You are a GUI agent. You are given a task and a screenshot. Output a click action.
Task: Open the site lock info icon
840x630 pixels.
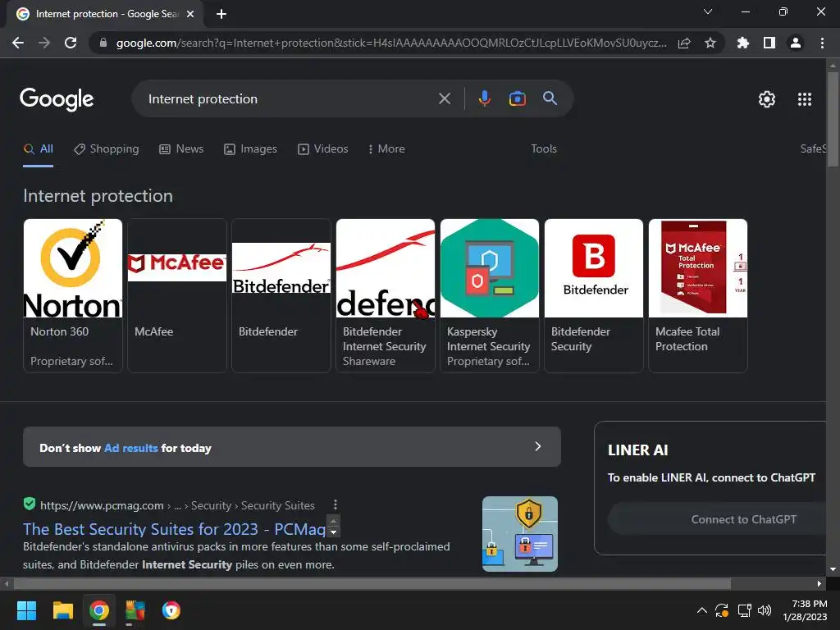(103, 43)
